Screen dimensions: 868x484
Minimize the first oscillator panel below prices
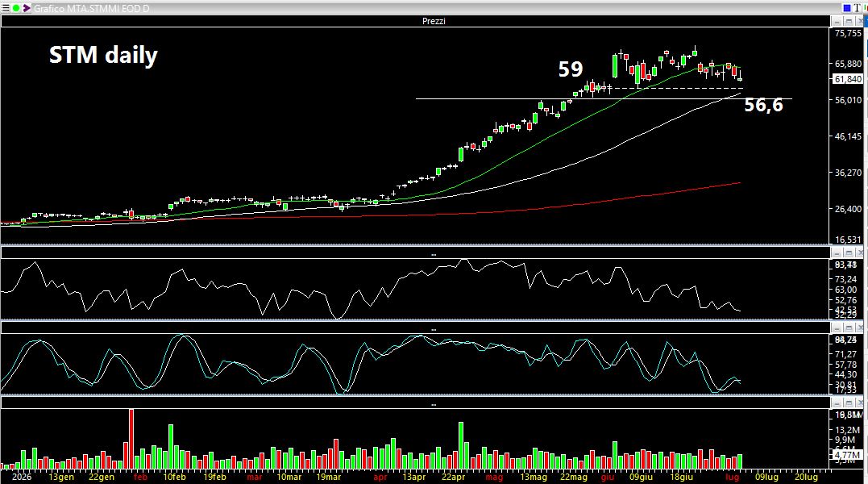point(837,253)
